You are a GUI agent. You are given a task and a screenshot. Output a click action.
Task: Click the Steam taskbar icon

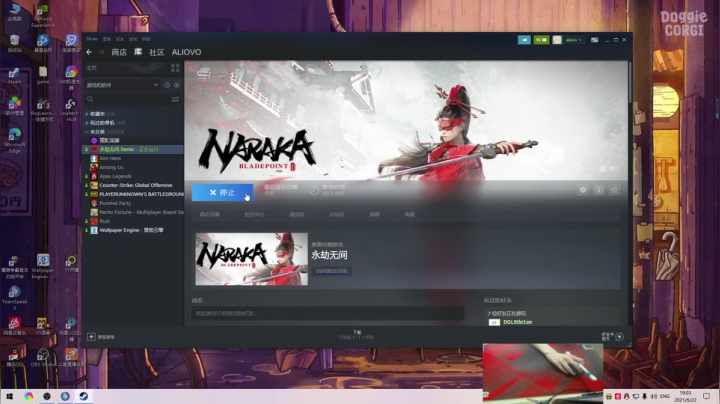[84, 396]
